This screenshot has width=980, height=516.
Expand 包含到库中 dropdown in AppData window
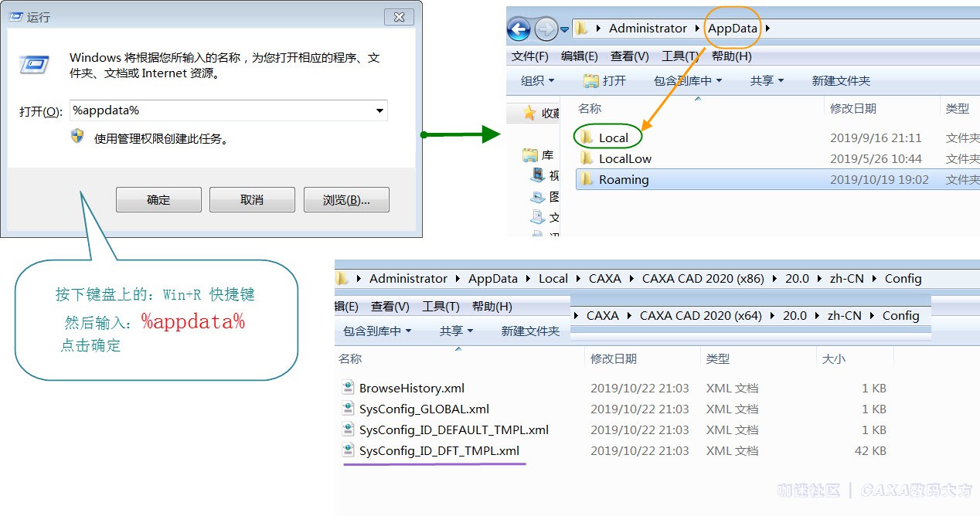[688, 80]
